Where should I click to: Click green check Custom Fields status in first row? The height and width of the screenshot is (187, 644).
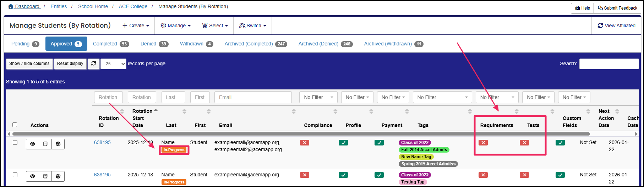point(560,143)
